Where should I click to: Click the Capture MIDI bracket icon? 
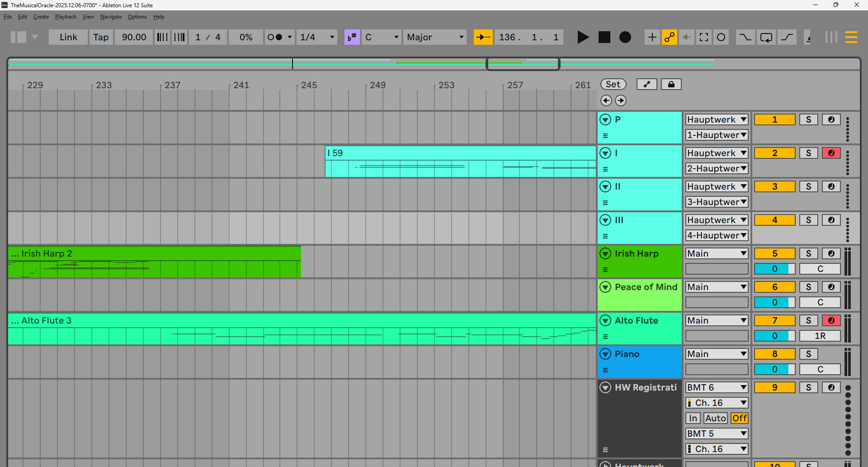tap(704, 37)
